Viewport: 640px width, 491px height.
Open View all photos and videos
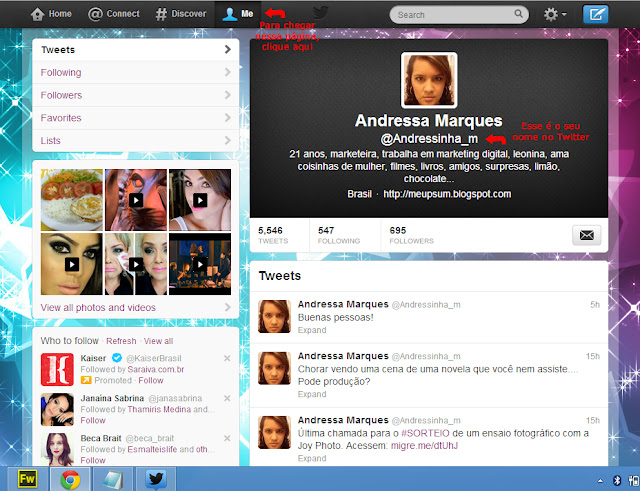pyautogui.click(x=98, y=308)
